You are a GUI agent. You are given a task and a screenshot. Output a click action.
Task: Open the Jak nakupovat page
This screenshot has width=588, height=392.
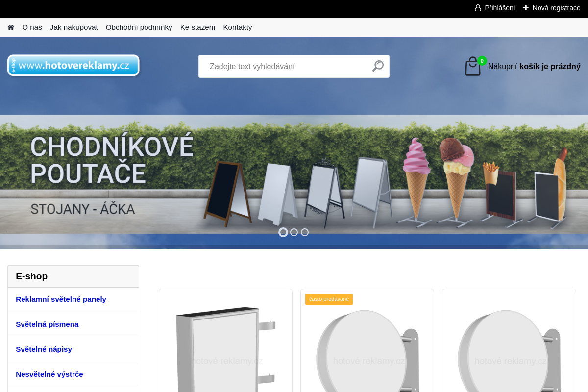coord(73,27)
